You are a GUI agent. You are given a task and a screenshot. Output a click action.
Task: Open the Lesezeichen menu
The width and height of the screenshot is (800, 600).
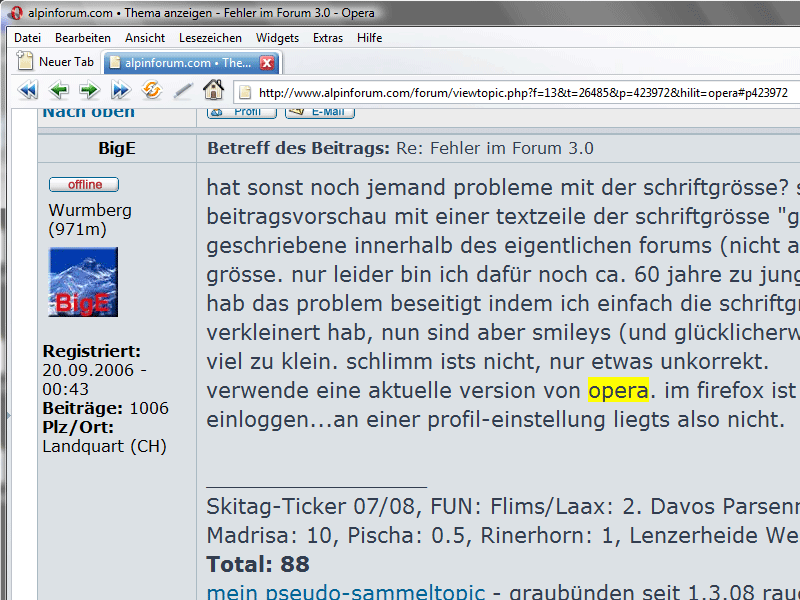coord(210,38)
